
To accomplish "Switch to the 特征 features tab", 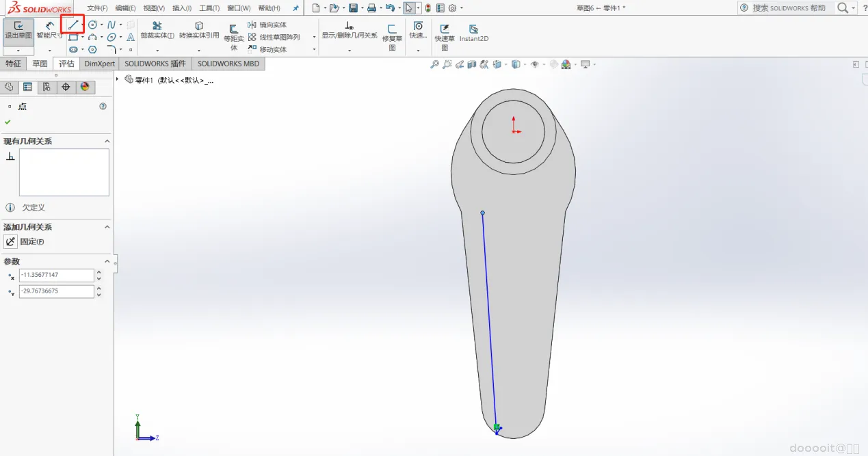I will click(13, 64).
